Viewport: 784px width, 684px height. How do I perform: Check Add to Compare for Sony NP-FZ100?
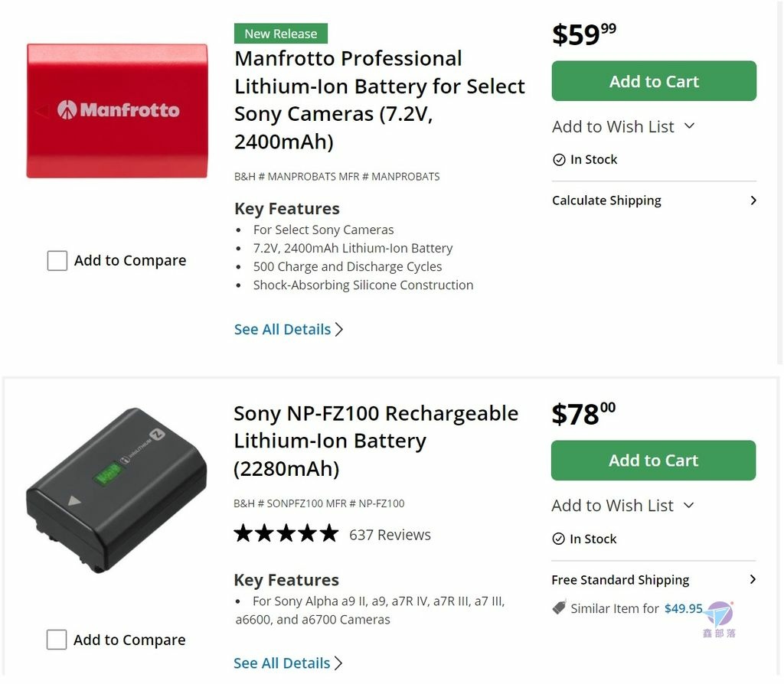point(57,640)
